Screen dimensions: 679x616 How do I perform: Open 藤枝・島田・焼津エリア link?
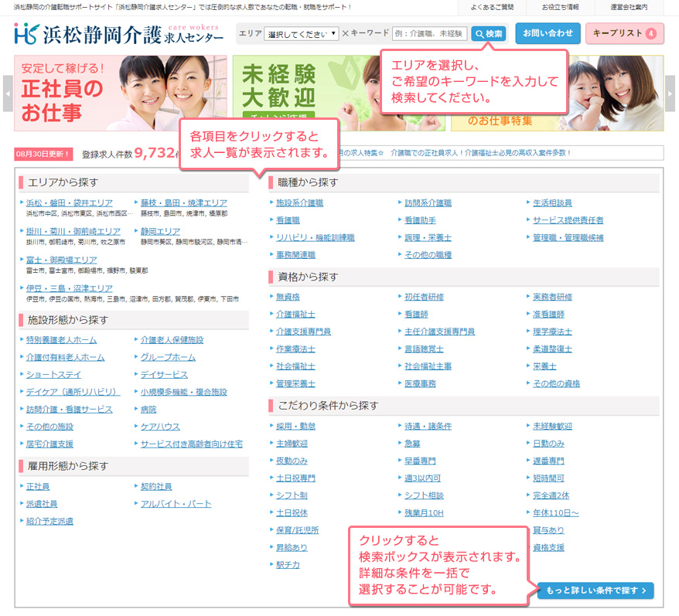(x=183, y=202)
